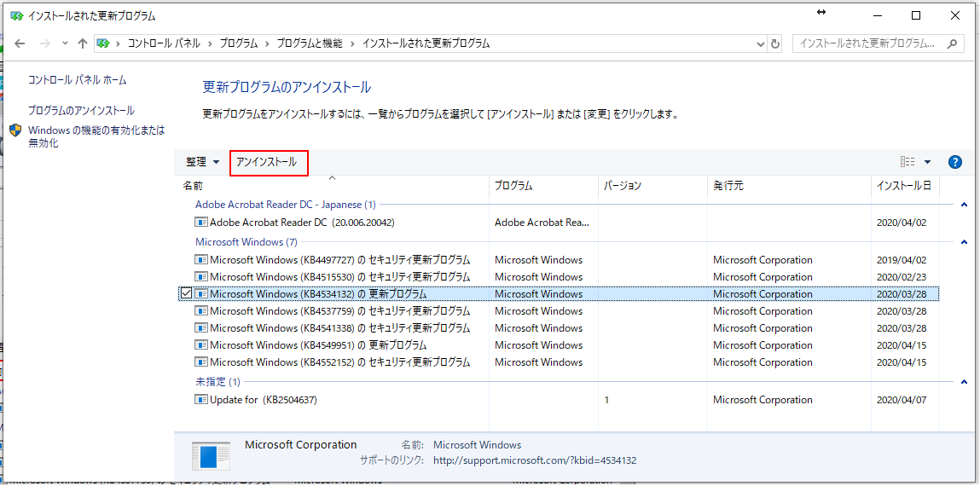
Task: Open recent locations dropdown arrow
Action: 65,43
